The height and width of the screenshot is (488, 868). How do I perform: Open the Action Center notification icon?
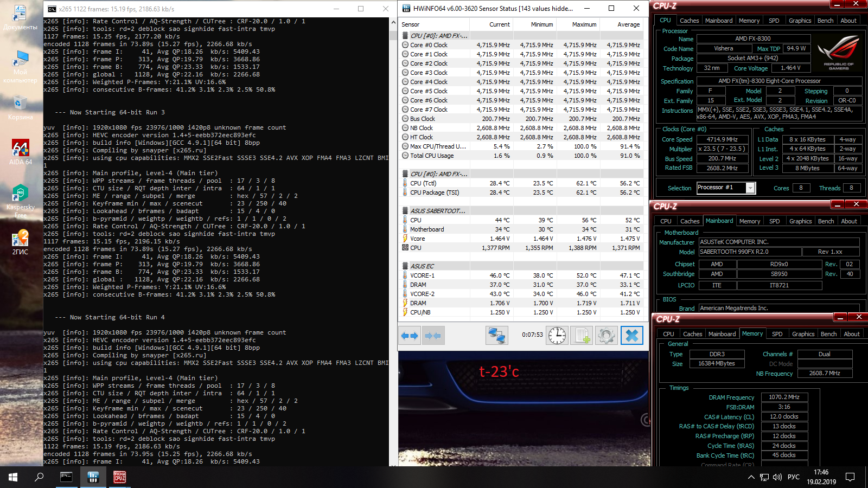tap(850, 477)
